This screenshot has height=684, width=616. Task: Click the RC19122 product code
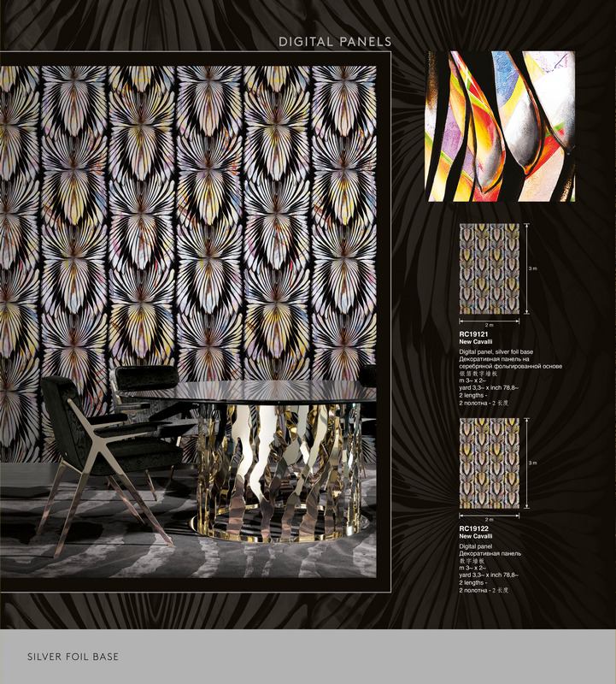pos(472,529)
